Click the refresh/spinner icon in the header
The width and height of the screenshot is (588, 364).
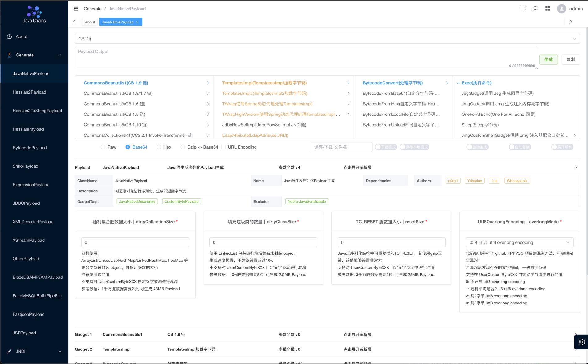[535, 8]
